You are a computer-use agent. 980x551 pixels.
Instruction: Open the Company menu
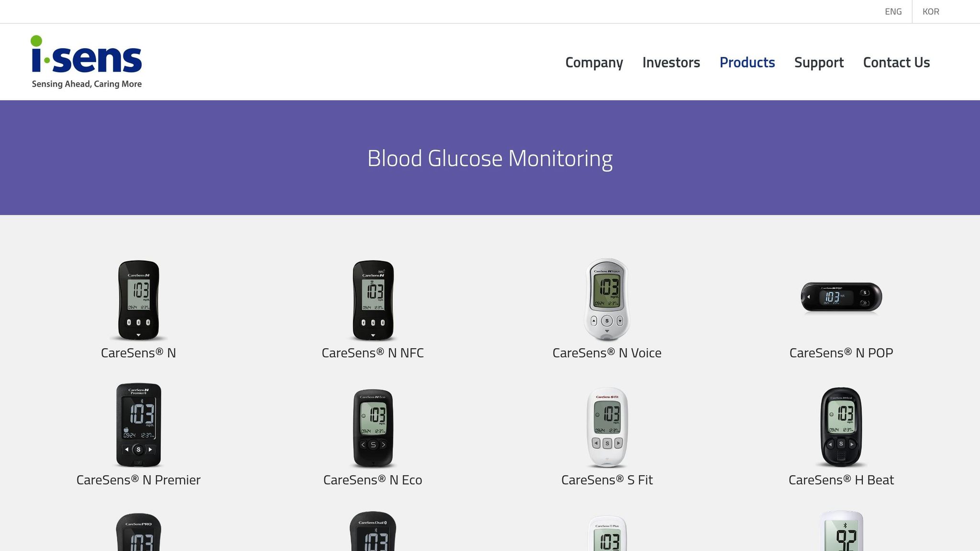click(594, 62)
